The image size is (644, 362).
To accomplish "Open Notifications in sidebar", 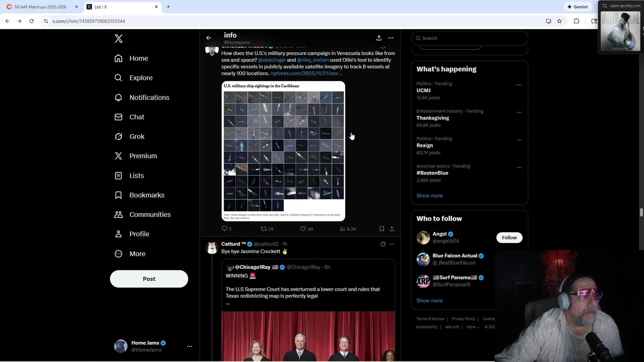I will [x=142, y=98].
